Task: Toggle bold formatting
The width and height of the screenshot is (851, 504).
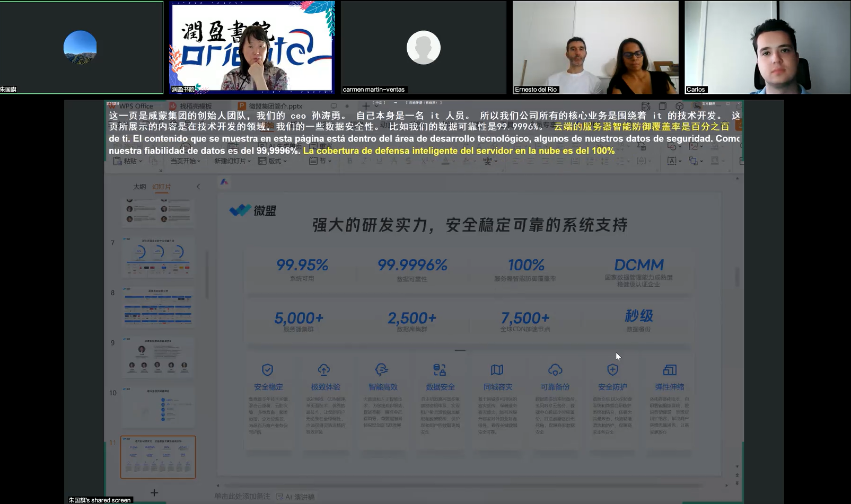Action: click(x=349, y=161)
